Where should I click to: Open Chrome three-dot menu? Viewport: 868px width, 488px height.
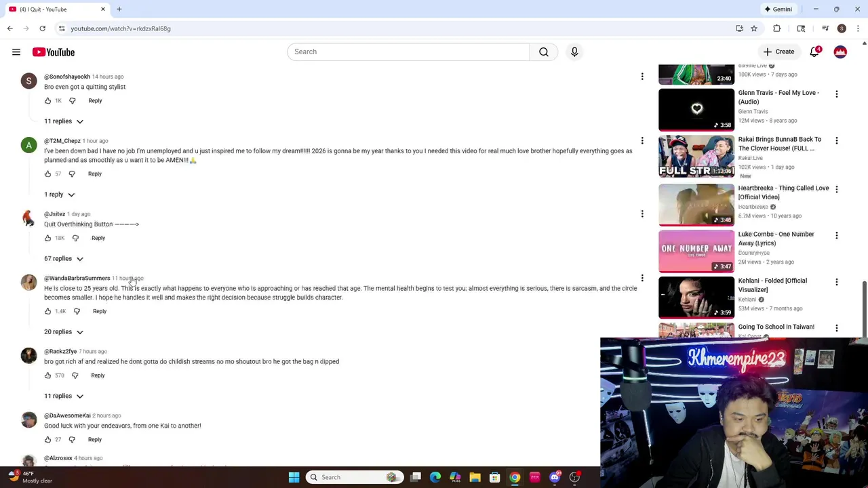coord(858,28)
